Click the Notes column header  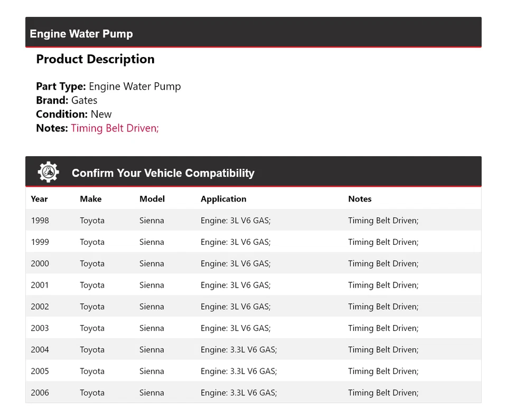tap(360, 199)
